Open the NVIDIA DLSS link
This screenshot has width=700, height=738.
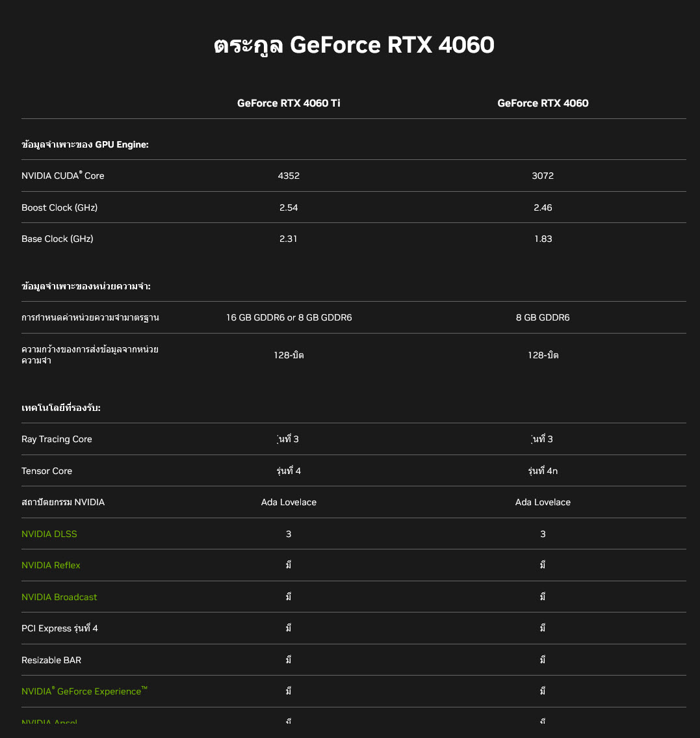pyautogui.click(x=49, y=534)
